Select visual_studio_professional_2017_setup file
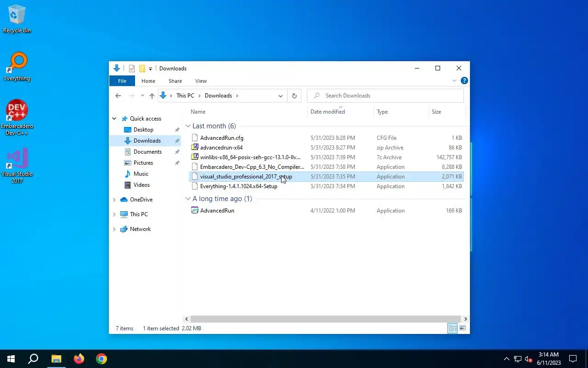 click(327, 177)
